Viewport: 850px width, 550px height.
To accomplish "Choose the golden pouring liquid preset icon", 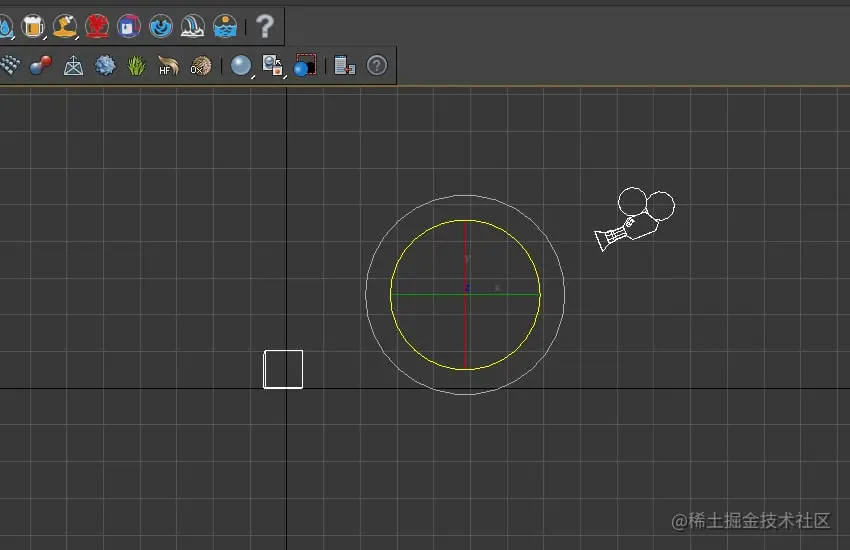I will (x=65, y=26).
